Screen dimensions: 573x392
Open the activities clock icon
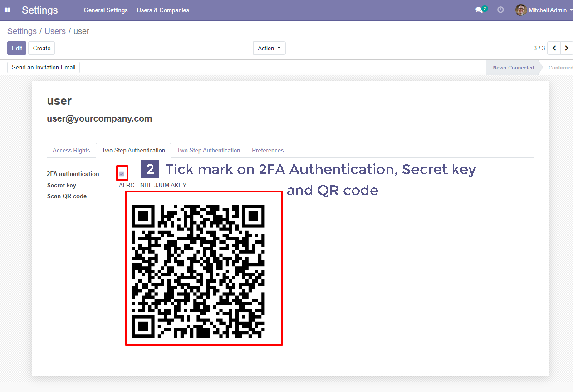[x=500, y=10]
